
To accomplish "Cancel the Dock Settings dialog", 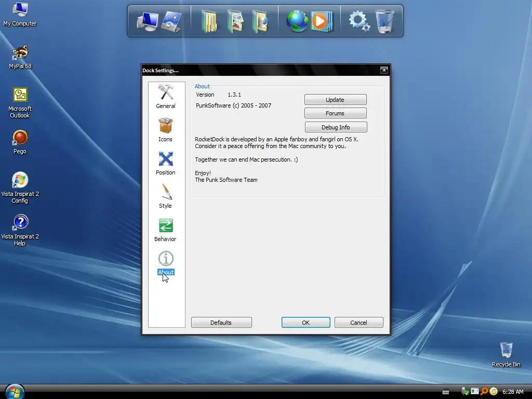I will coord(358,322).
